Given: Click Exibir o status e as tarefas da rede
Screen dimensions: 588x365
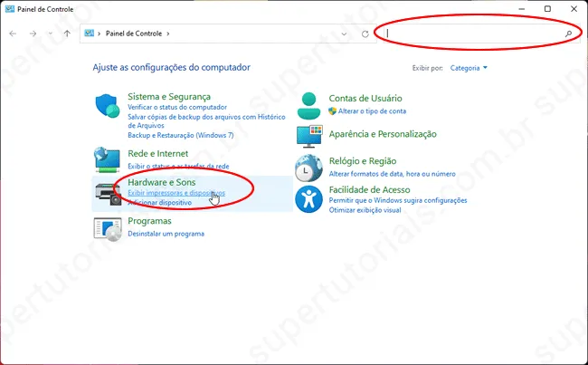Looking at the screenshot, I should point(178,166).
